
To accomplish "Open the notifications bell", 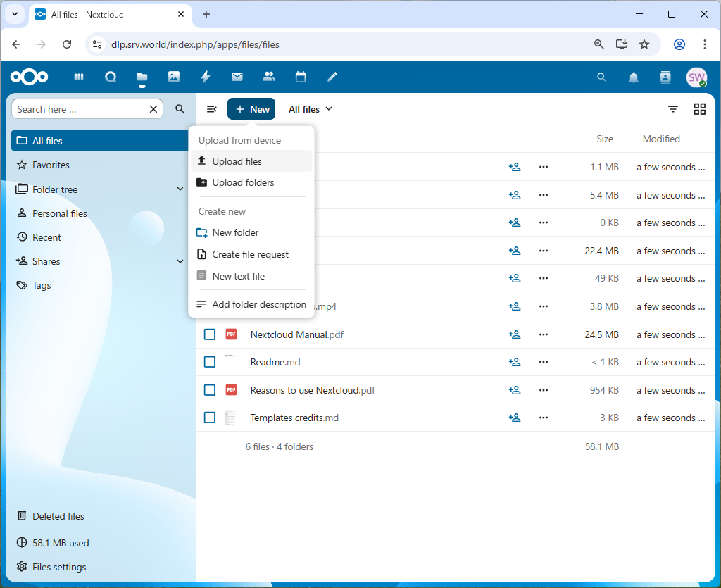I will click(x=634, y=77).
